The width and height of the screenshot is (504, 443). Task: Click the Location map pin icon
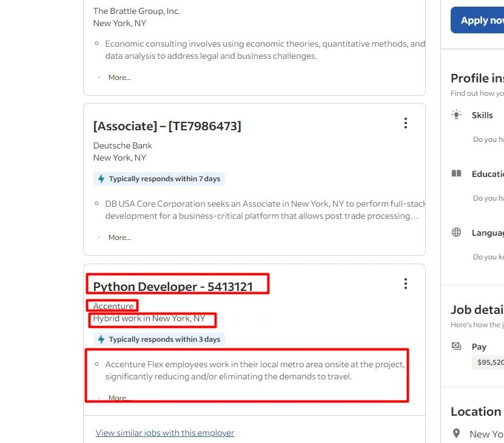point(456,433)
